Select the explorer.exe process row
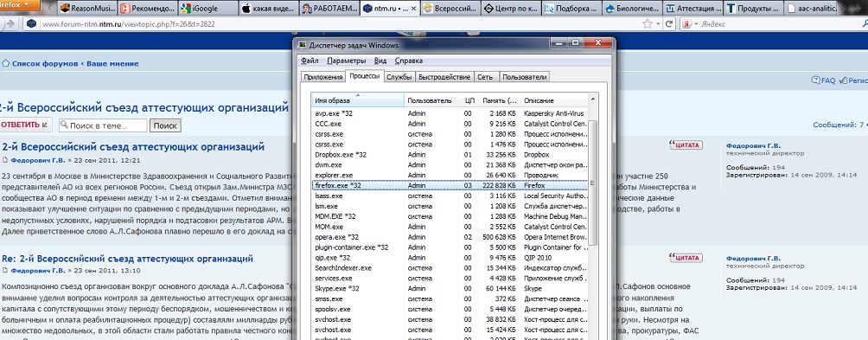 [450, 175]
